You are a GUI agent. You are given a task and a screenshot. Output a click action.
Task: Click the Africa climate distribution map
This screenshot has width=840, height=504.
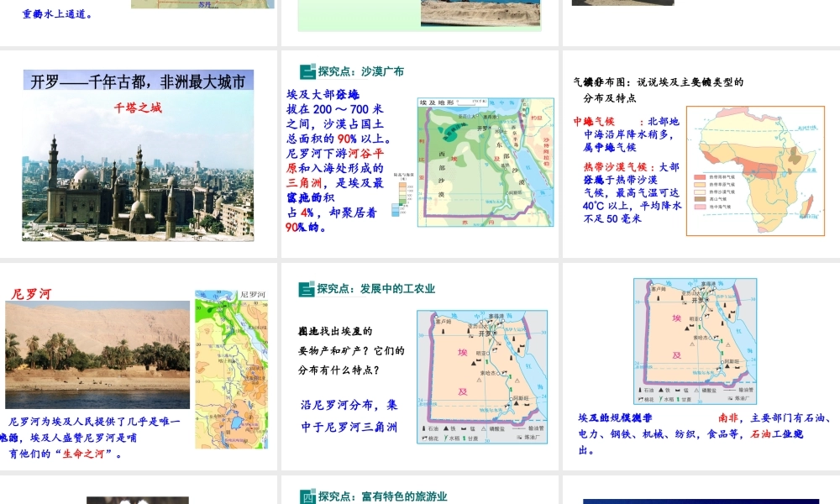click(755, 171)
